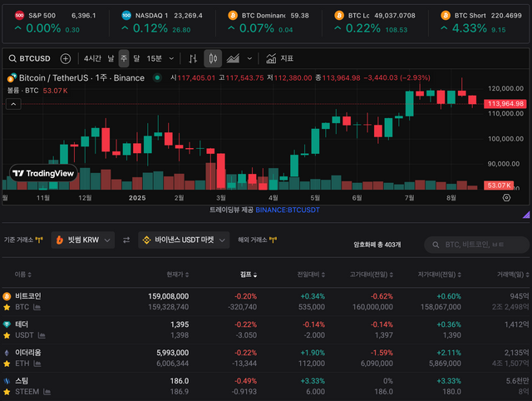Sort the table by 현재가 column
The width and height of the screenshot is (532, 401).
pyautogui.click(x=178, y=275)
